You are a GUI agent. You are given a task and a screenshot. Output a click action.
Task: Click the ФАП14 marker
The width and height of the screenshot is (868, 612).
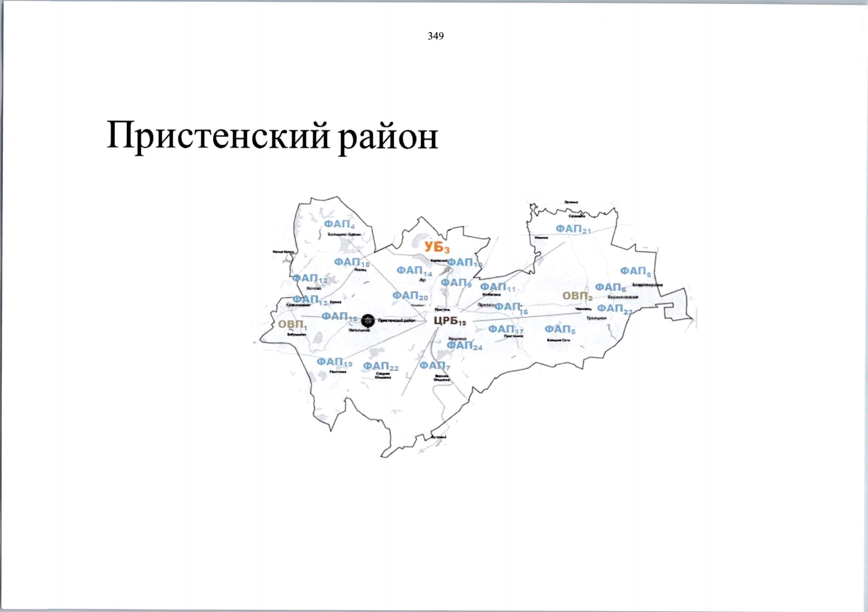(x=414, y=270)
